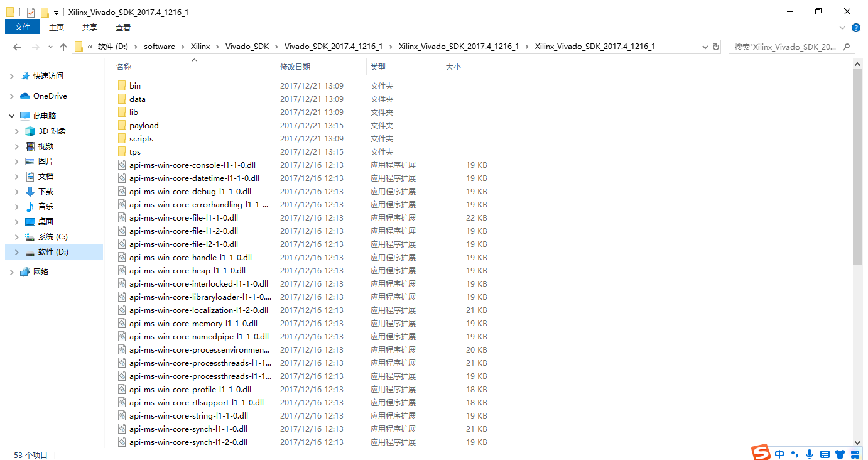868x460 pixels.
Task: Click the bin folder icon
Action: tap(122, 85)
